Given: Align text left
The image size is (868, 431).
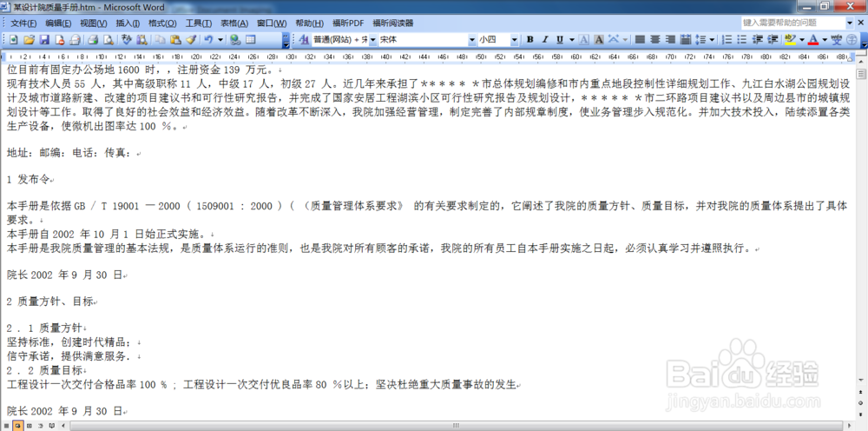Looking at the screenshot, I should (640, 39).
